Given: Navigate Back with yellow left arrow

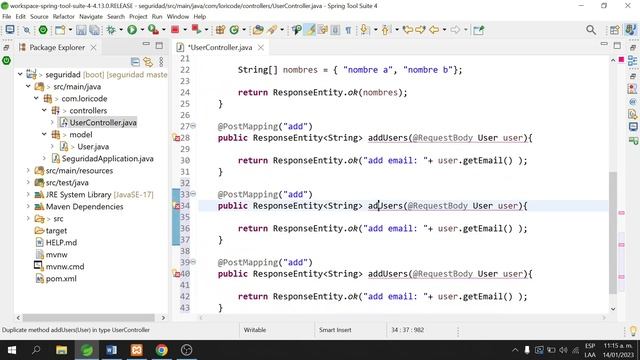Looking at the screenshot, I should tap(434, 30).
